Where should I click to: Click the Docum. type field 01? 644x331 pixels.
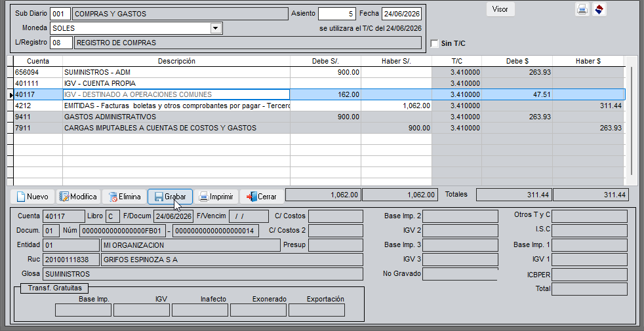51,231
